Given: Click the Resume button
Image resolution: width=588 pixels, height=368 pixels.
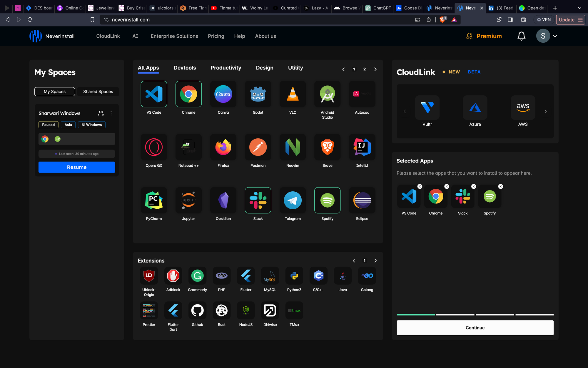Looking at the screenshot, I should pyautogui.click(x=76, y=167).
